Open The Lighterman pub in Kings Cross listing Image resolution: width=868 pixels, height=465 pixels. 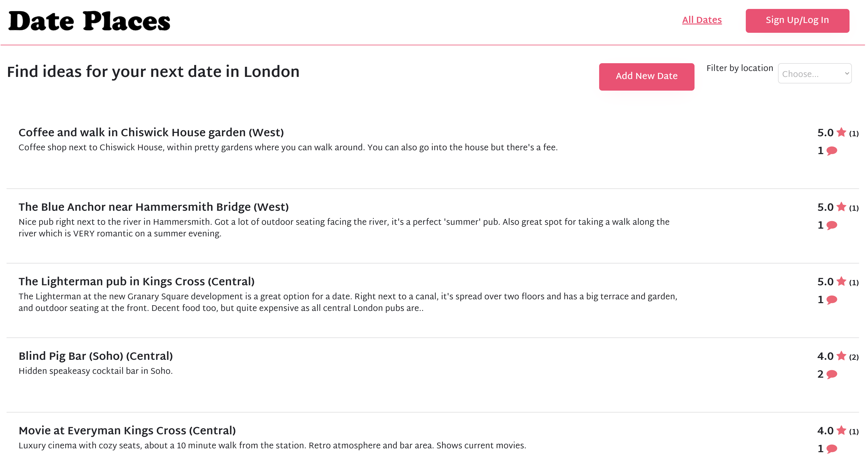pyautogui.click(x=137, y=281)
